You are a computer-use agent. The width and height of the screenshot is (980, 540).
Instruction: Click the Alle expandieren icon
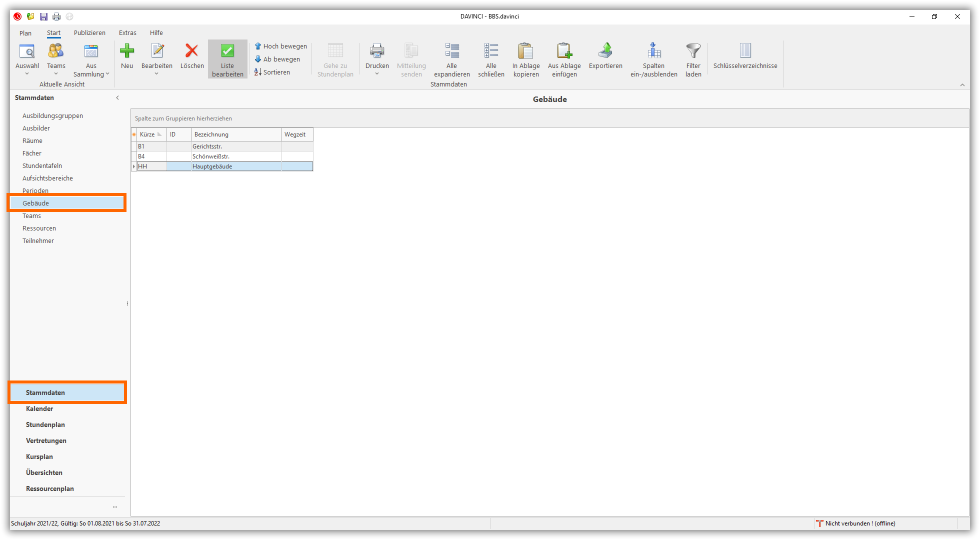451,51
